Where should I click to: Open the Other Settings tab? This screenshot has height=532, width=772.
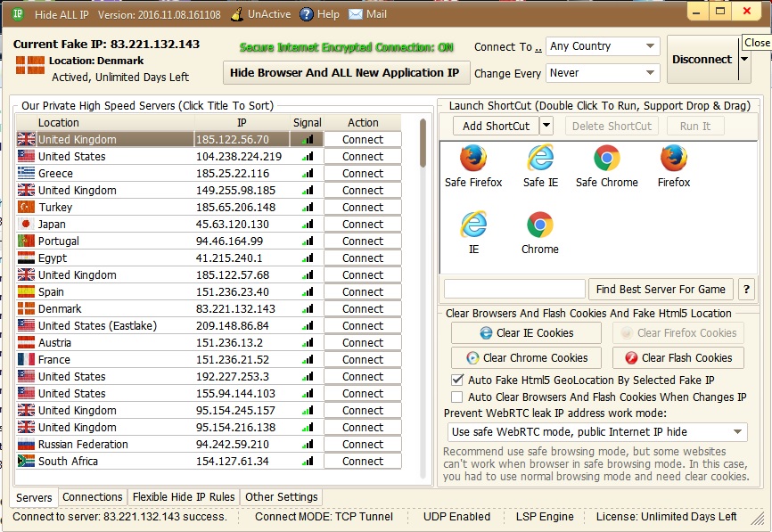coord(281,497)
